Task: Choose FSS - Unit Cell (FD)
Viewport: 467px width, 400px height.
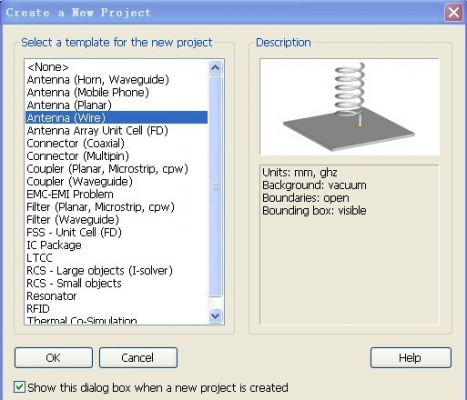Action: [116, 232]
